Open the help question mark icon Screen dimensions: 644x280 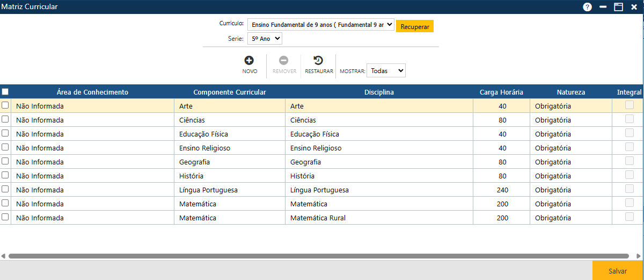click(588, 7)
